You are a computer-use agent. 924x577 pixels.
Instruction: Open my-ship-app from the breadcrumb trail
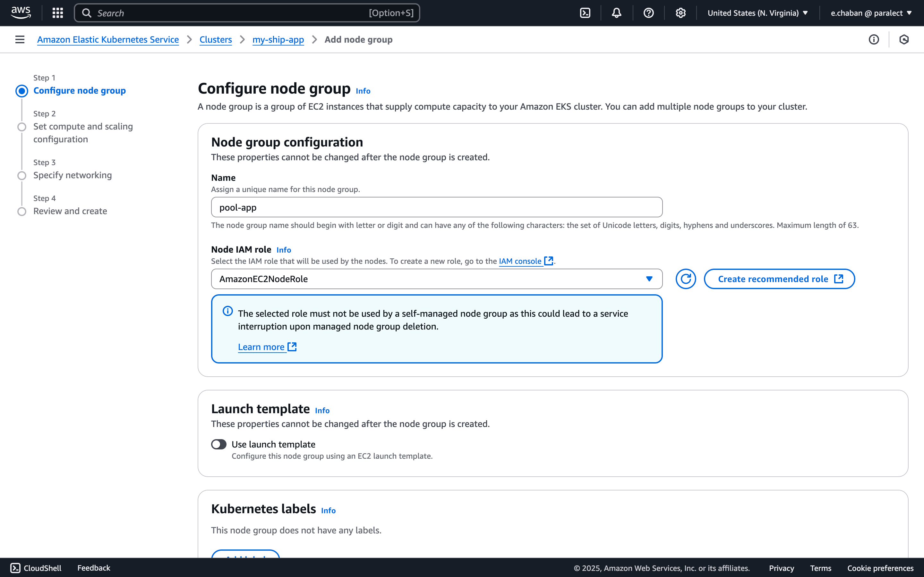(x=278, y=39)
